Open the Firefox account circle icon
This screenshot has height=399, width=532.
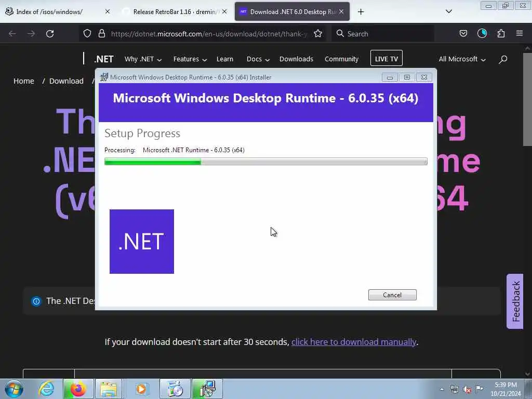[482, 33]
